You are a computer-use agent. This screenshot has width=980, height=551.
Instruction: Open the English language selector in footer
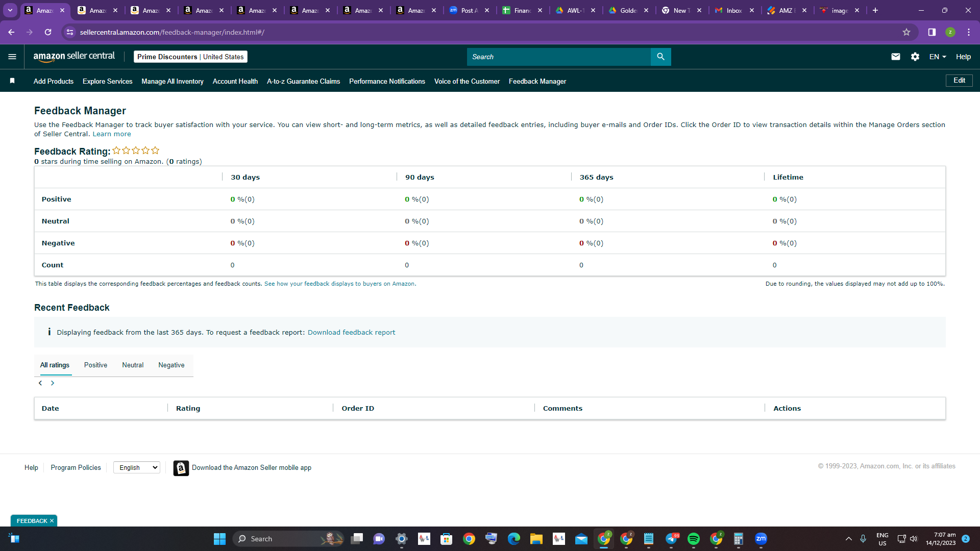point(137,467)
